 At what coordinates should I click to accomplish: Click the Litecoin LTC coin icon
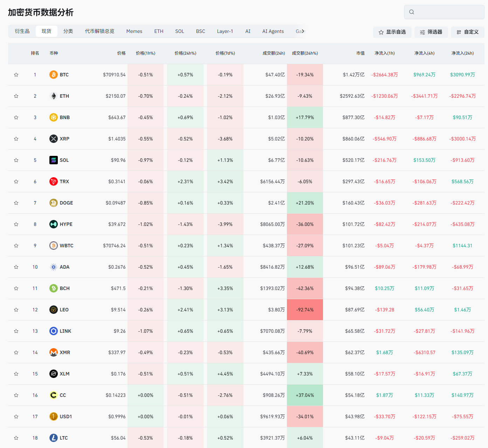click(53, 438)
